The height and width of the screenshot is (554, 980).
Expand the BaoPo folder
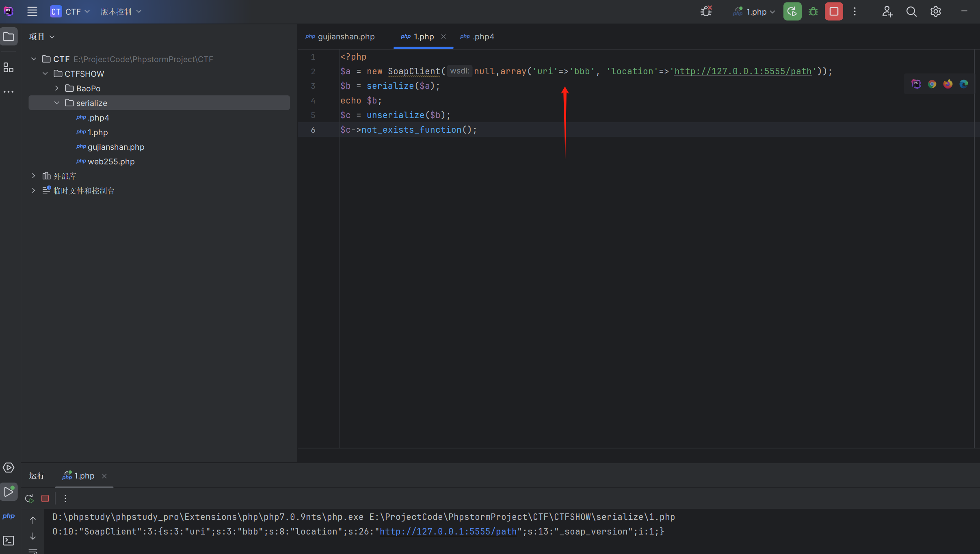[x=57, y=88]
